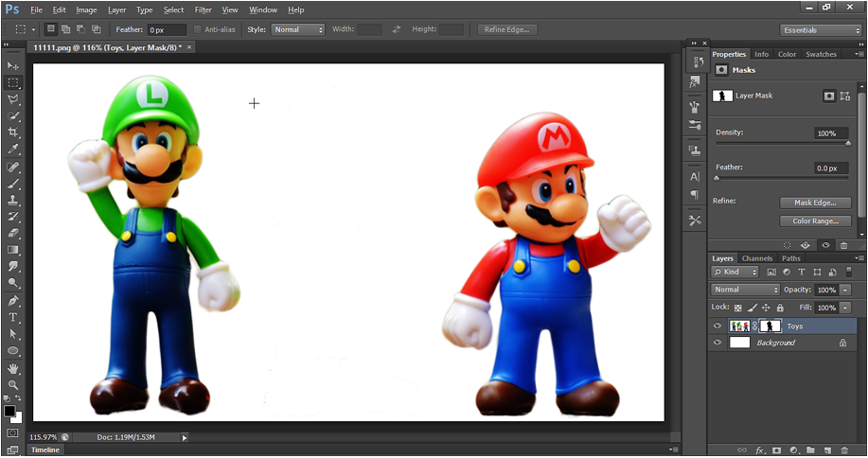Toggle pixel layer filter in Layers panel
The width and height of the screenshot is (868, 458).
[x=771, y=273]
